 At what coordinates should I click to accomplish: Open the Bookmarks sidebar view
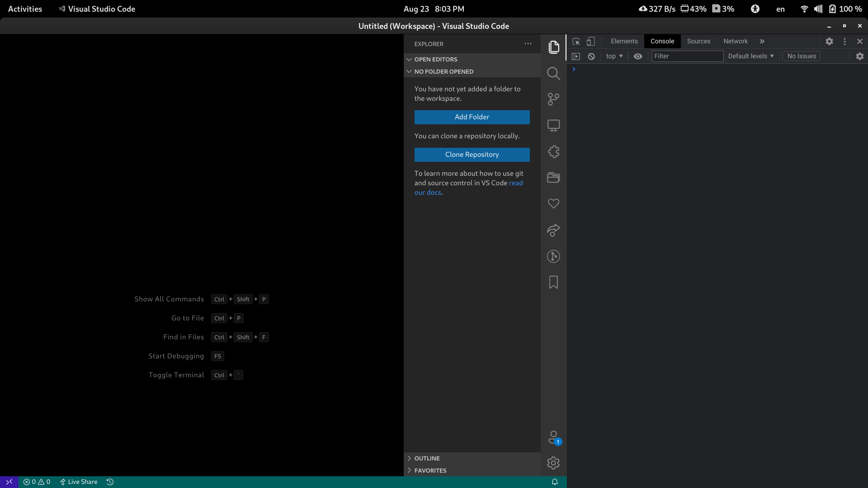click(x=553, y=282)
